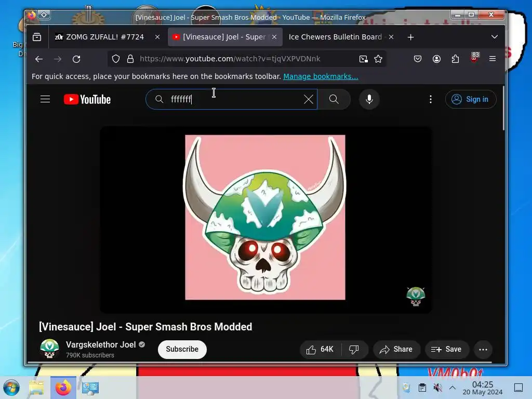Open a new tab with plus
This screenshot has height=399, width=532.
pos(410,37)
